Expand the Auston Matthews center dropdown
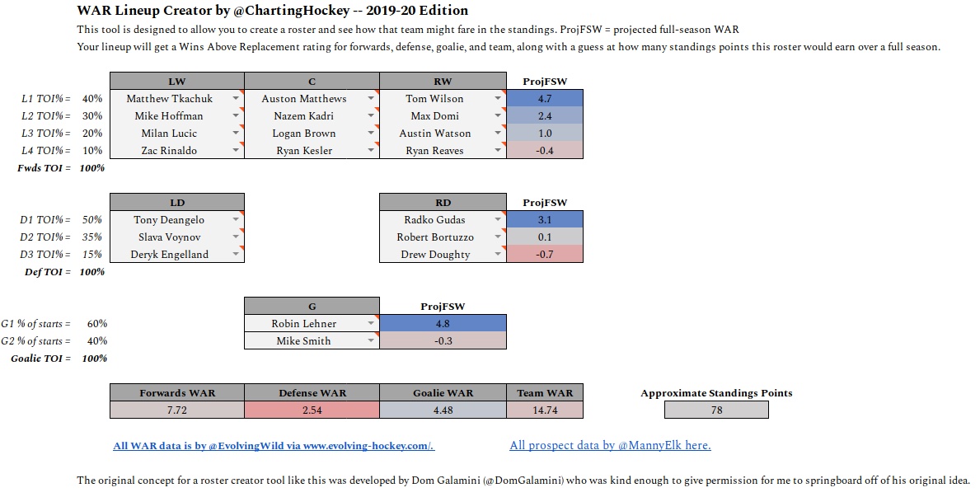 click(x=371, y=98)
